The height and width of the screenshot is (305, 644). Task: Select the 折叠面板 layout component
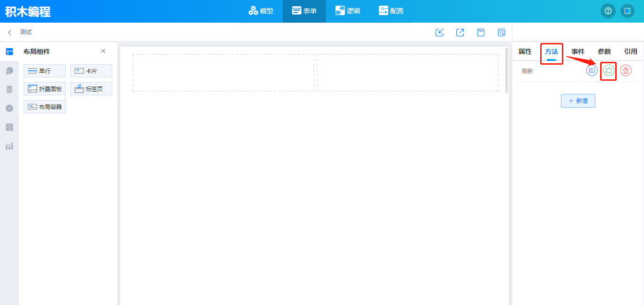[45, 89]
